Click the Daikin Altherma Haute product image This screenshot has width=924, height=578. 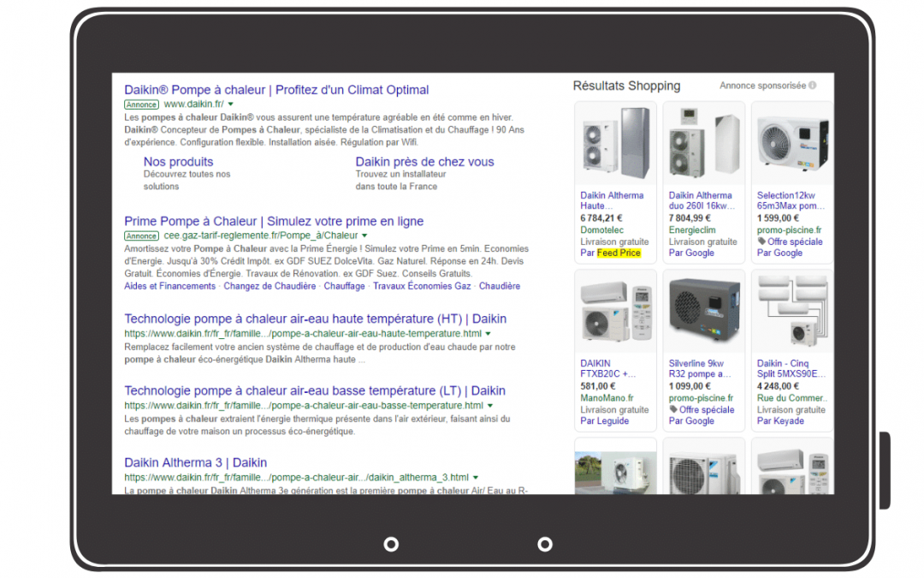pyautogui.click(x=615, y=143)
